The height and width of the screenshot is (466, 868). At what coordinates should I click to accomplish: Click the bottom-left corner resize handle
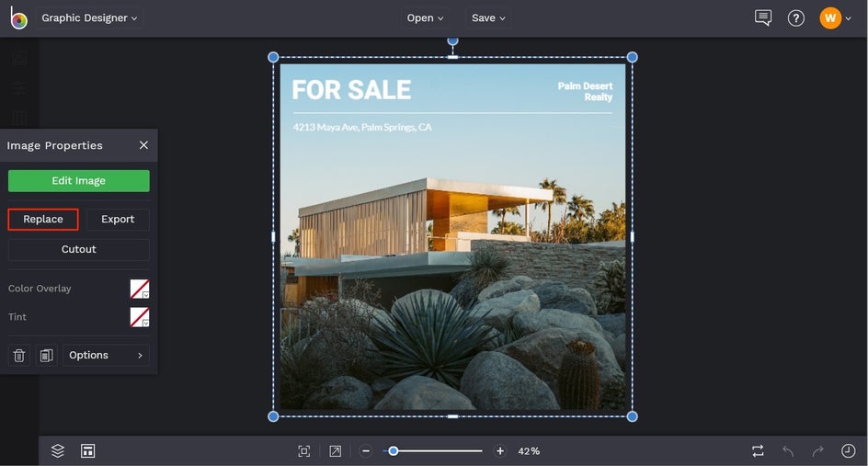click(x=273, y=416)
